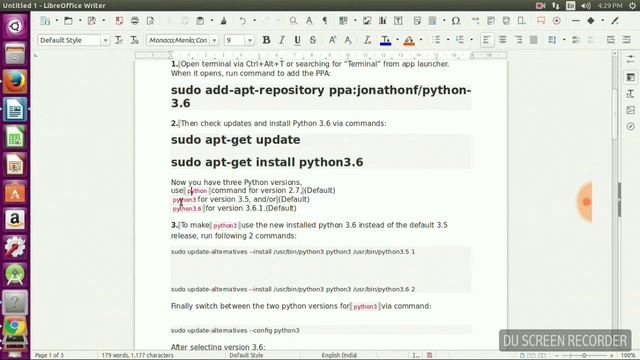
Task: Insert a comment
Action: [x=541, y=21]
